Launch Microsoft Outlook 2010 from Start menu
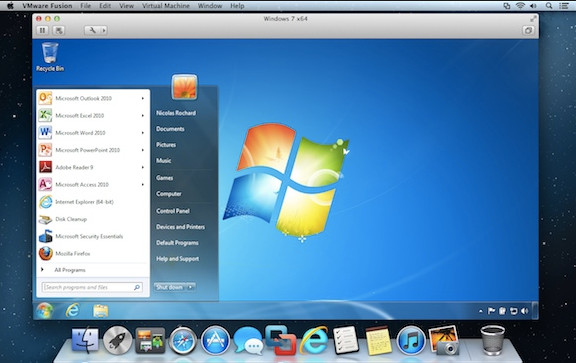The image size is (576, 363). pos(83,98)
